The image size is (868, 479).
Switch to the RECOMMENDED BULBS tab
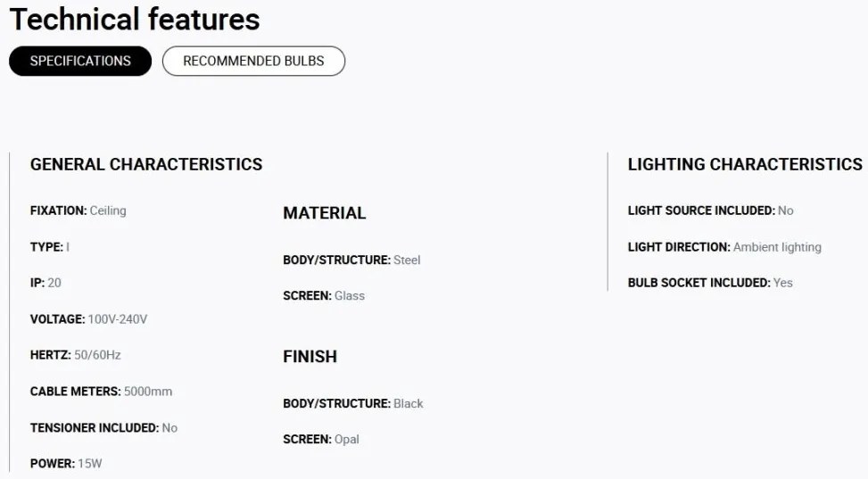click(x=253, y=61)
